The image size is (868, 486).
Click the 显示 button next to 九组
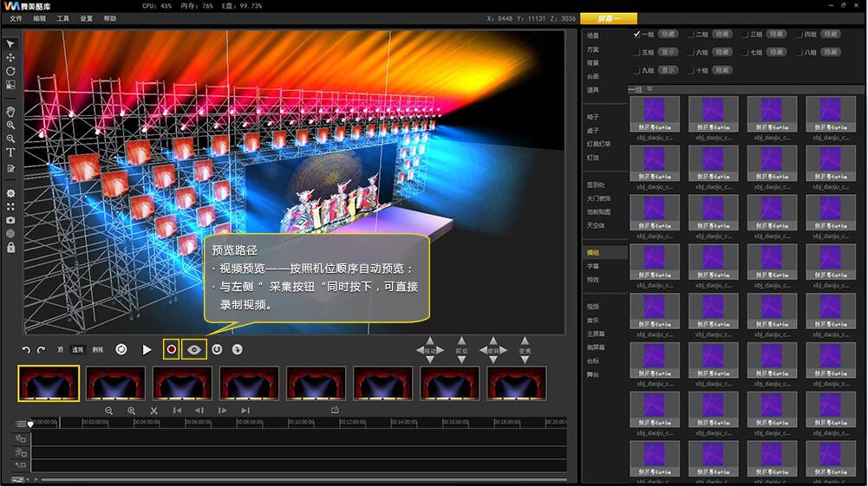tap(668, 70)
